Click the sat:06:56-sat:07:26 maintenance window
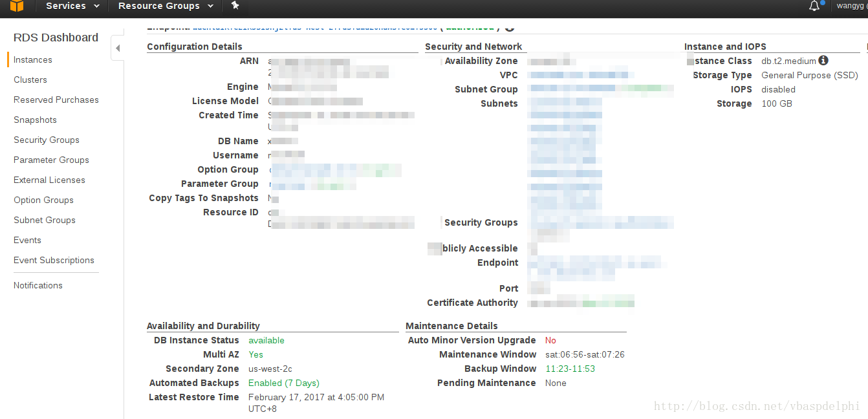This screenshot has width=868, height=419. [x=585, y=354]
